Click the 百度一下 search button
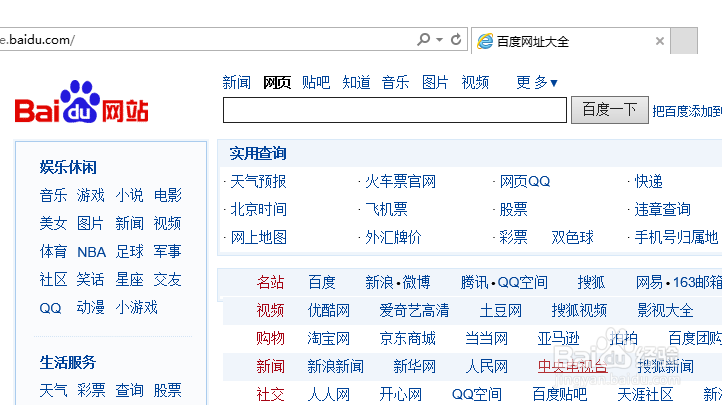 (610, 110)
